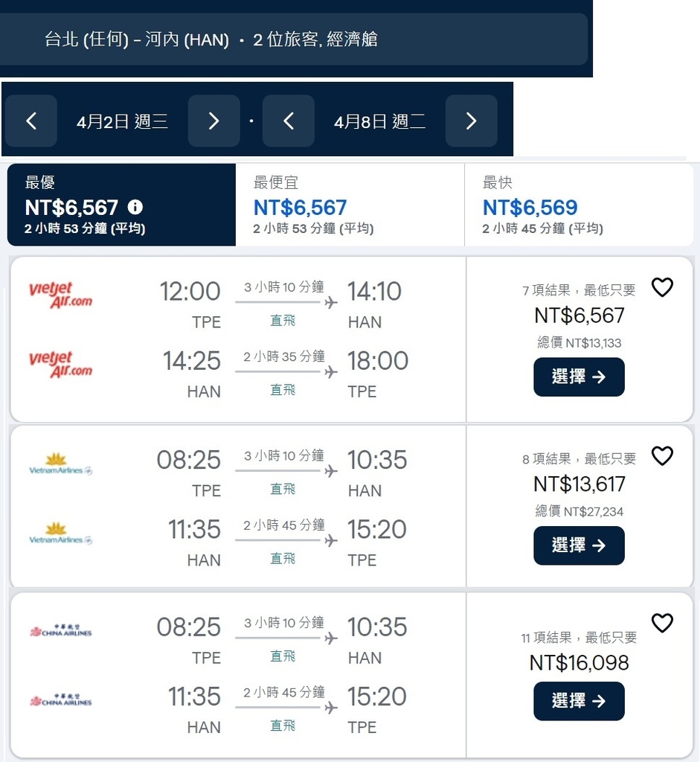Switch to the 最快 sorting tab
Image resolution: width=700 pixels, height=762 pixels.
pos(579,205)
